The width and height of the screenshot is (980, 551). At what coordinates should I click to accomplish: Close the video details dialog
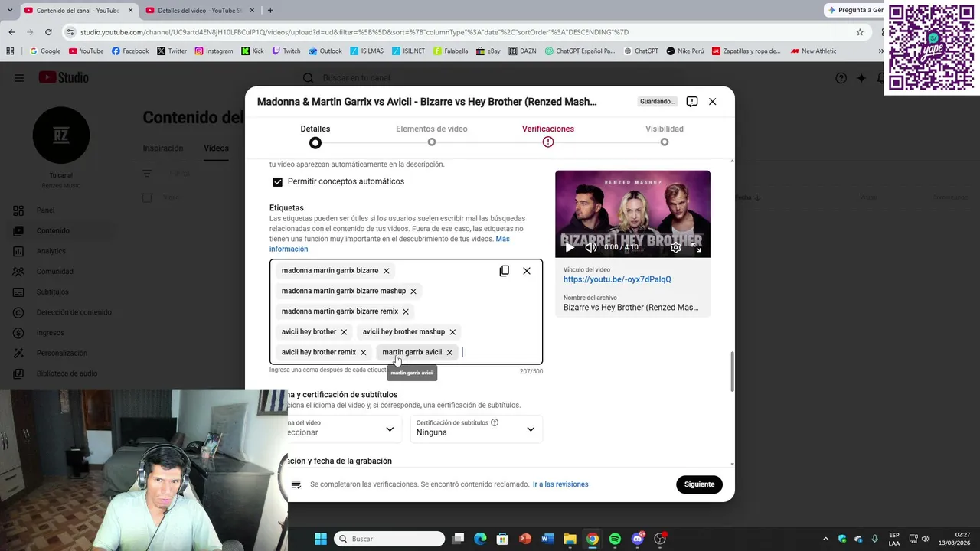(x=713, y=102)
